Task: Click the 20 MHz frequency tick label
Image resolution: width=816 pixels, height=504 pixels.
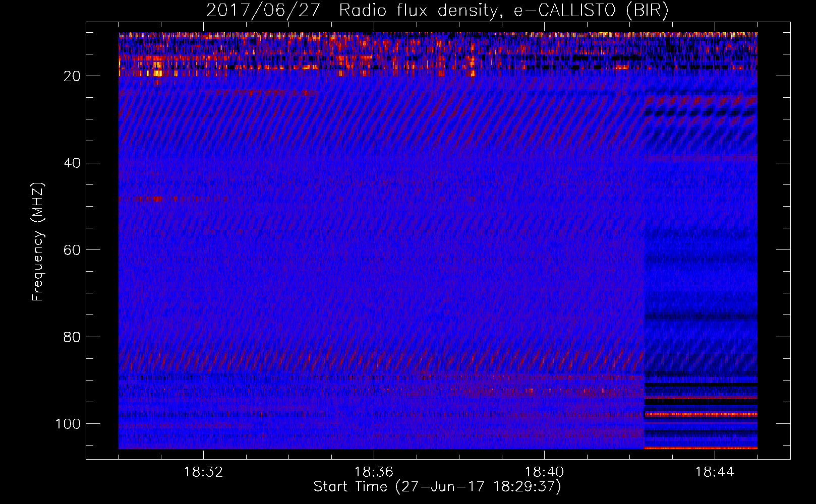Action: [73, 76]
